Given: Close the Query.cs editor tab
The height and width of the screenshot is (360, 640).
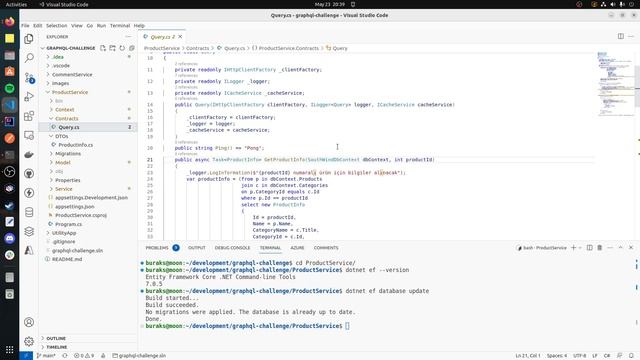Looking at the screenshot, I should [180, 37].
